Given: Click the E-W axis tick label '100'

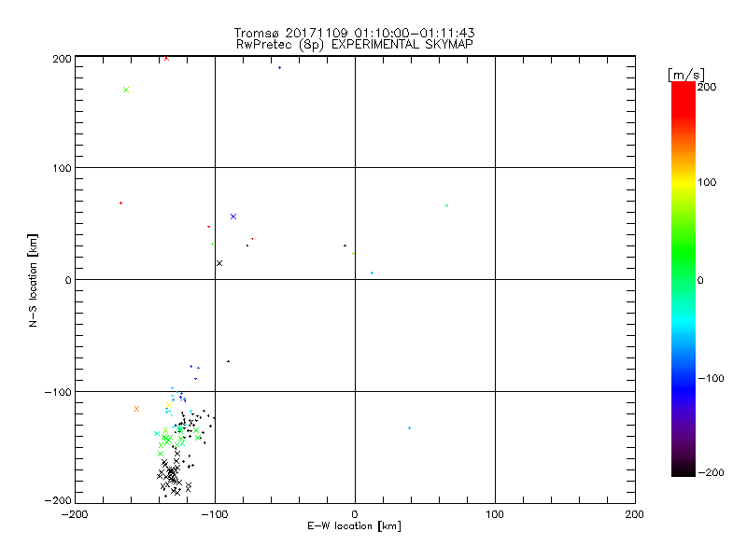Looking at the screenshot, I should (495, 515).
